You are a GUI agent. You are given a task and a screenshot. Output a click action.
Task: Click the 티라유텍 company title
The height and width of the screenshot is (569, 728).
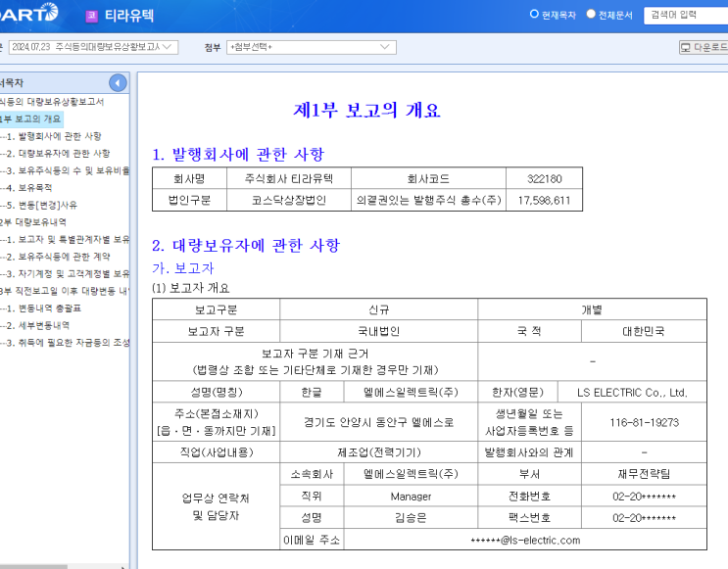pos(129,17)
